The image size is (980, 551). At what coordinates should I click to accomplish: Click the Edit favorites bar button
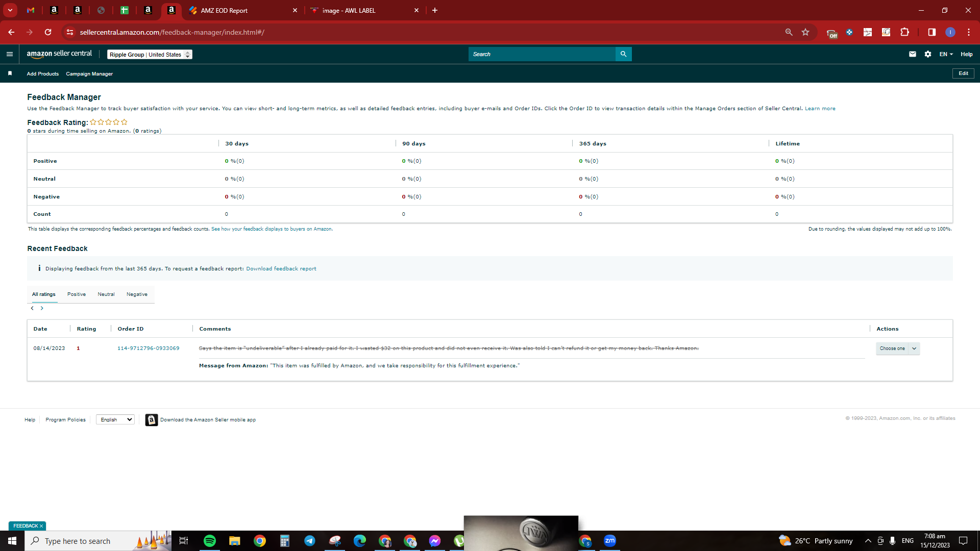[963, 73]
